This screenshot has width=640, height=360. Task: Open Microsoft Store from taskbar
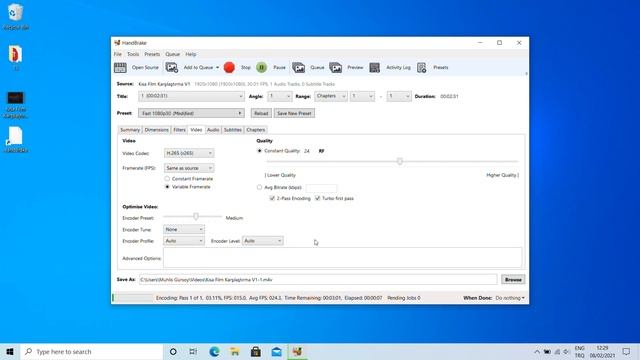point(256,351)
